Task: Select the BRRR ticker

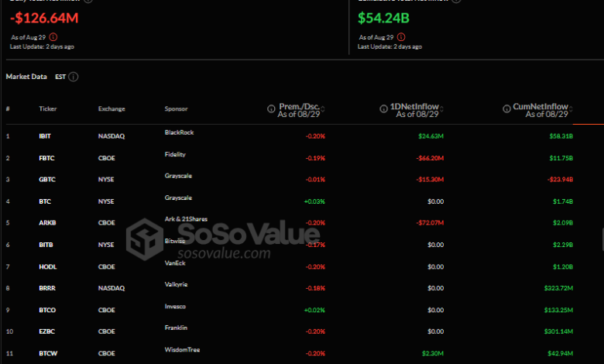Action: [47, 288]
